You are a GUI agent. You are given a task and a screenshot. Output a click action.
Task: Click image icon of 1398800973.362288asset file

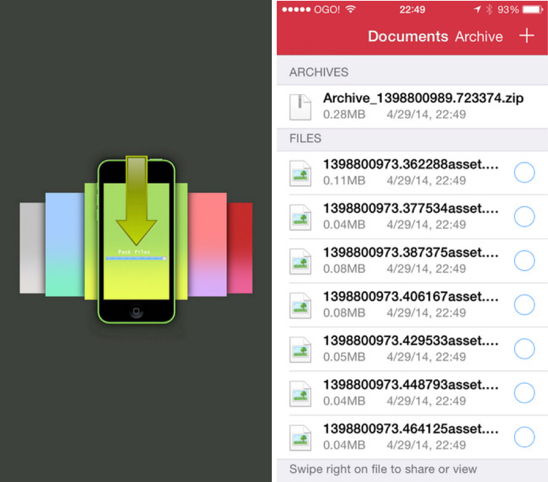coord(300,173)
